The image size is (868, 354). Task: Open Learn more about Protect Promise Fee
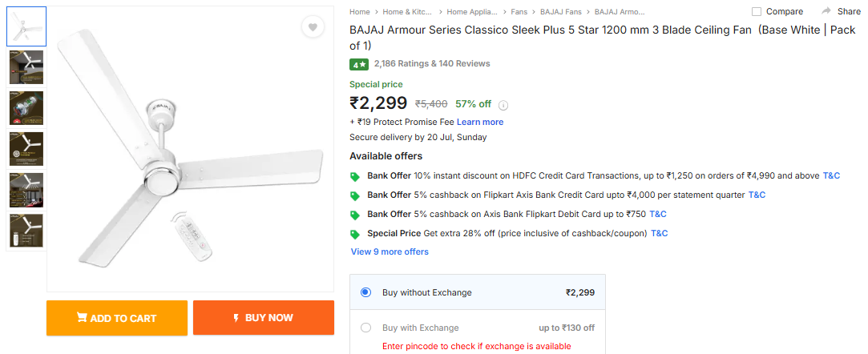pyautogui.click(x=480, y=122)
